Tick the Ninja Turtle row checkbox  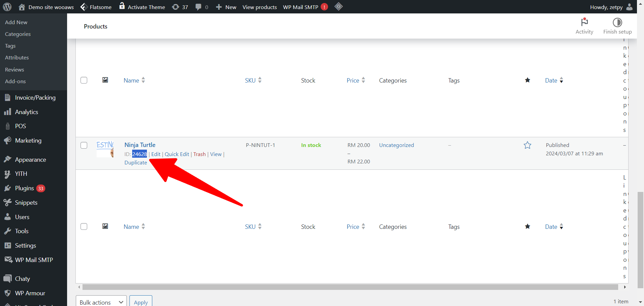[x=84, y=145]
